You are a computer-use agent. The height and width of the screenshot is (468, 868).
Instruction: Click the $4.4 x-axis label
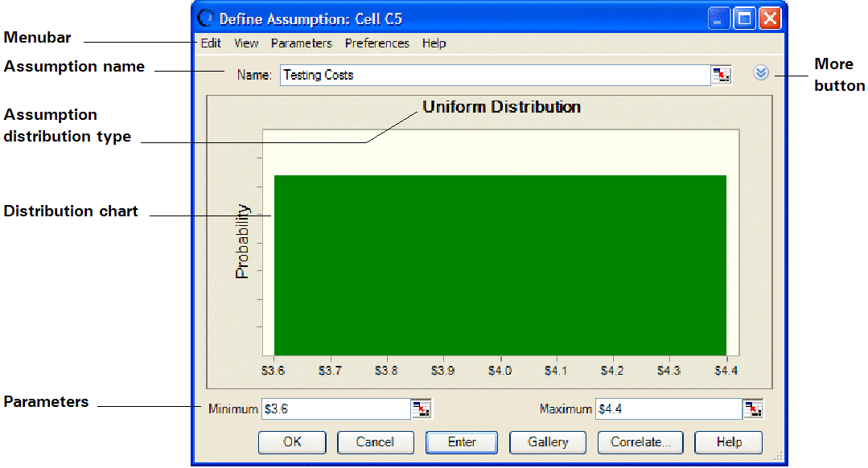pyautogui.click(x=726, y=371)
